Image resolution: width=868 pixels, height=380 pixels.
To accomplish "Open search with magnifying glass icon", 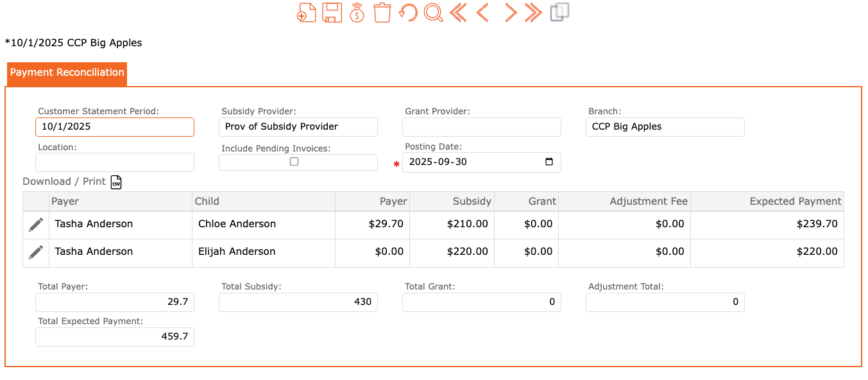I will point(434,13).
